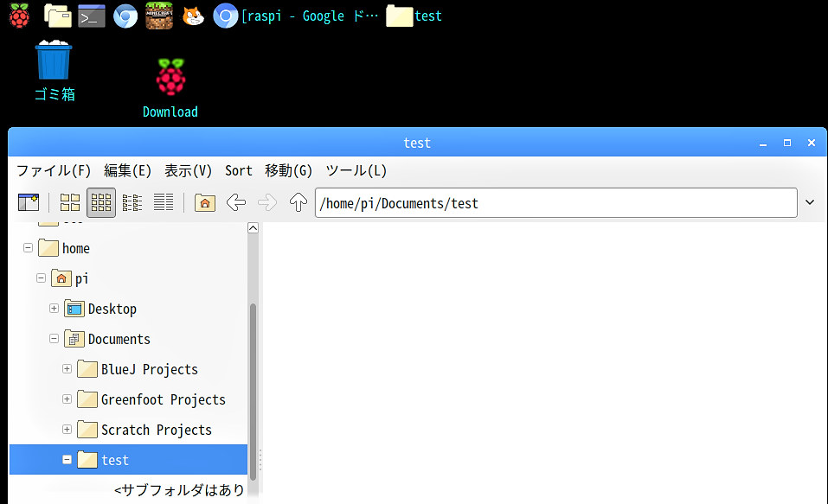Select the test folder in tree
The width and height of the screenshot is (828, 504).
pyautogui.click(x=128, y=460)
